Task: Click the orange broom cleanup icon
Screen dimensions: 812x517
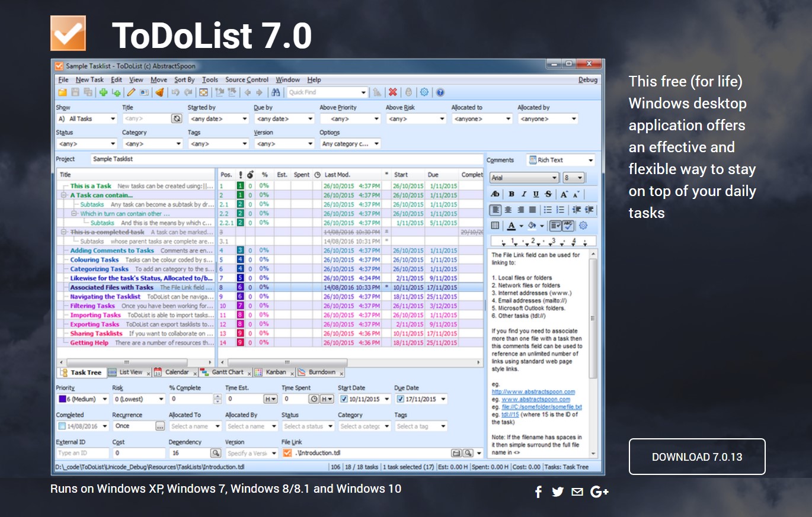Action: pyautogui.click(x=159, y=92)
